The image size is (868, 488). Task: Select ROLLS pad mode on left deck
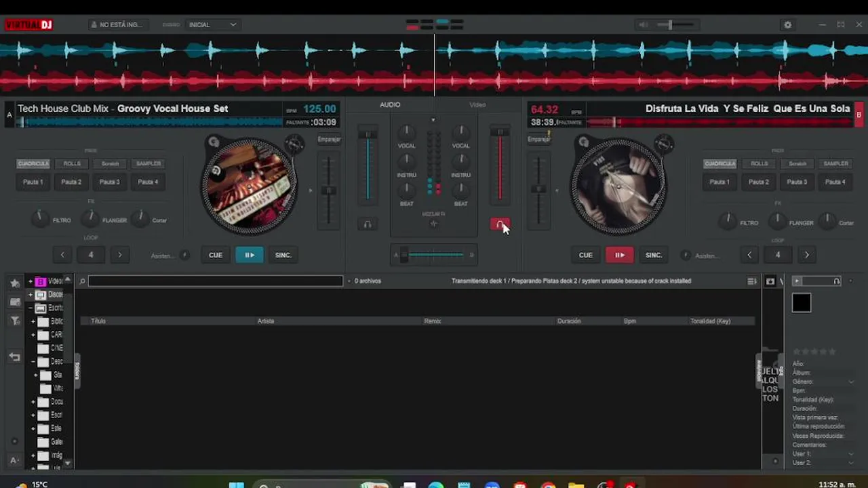tap(72, 163)
